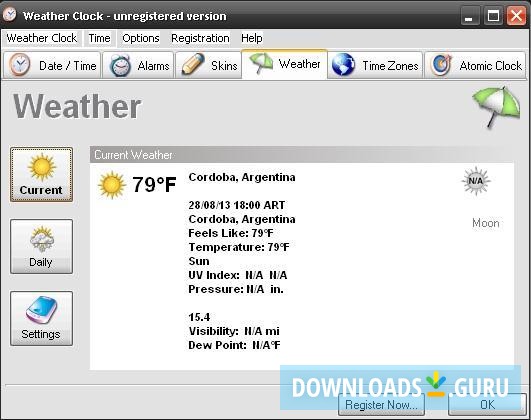
Task: Open the Time menu
Action: [x=99, y=38]
